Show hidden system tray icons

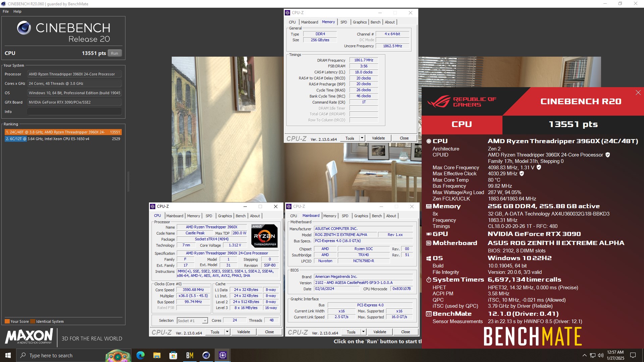585,355
